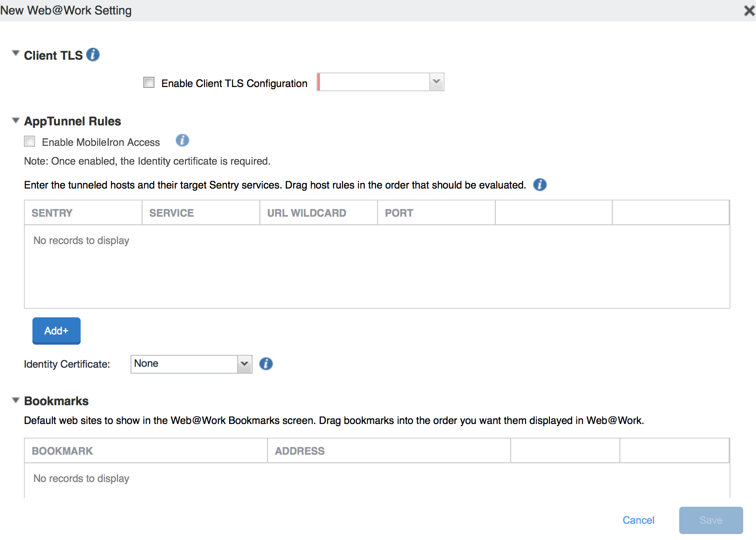
Task: Click info icon next to Identity Certificate
Action: click(266, 364)
